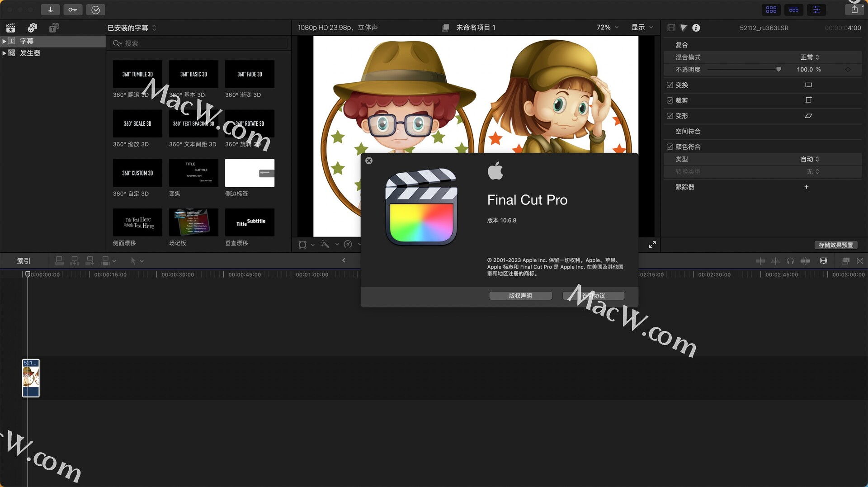Click the transform on-screen control icon
Screen dimensions: 868x487
tap(808, 85)
